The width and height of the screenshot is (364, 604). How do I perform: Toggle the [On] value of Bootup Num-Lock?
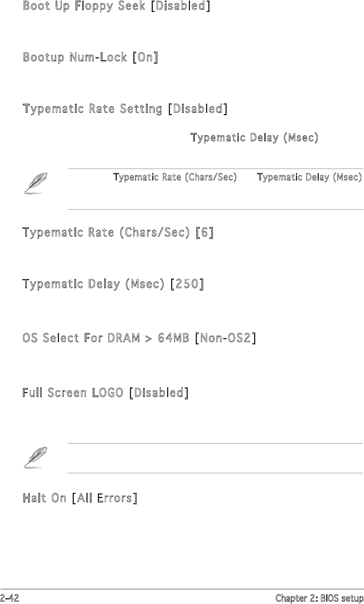[x=145, y=58]
